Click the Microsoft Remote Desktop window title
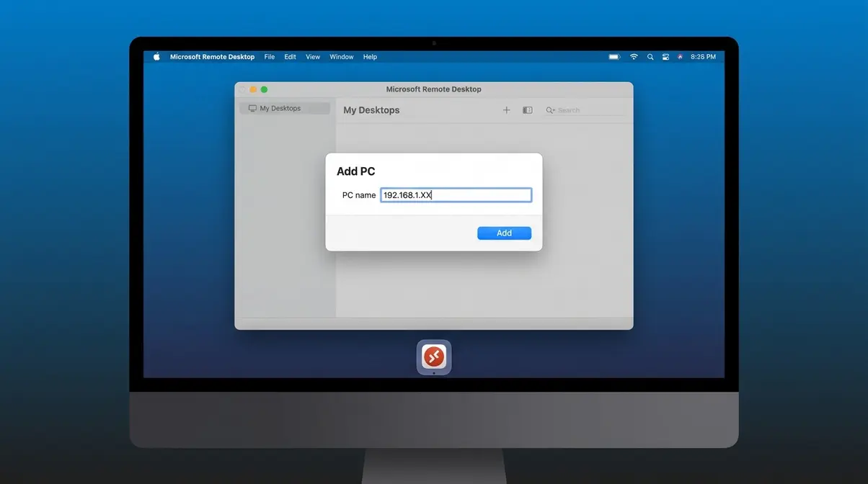Screen dimensions: 868x484 click(x=434, y=89)
